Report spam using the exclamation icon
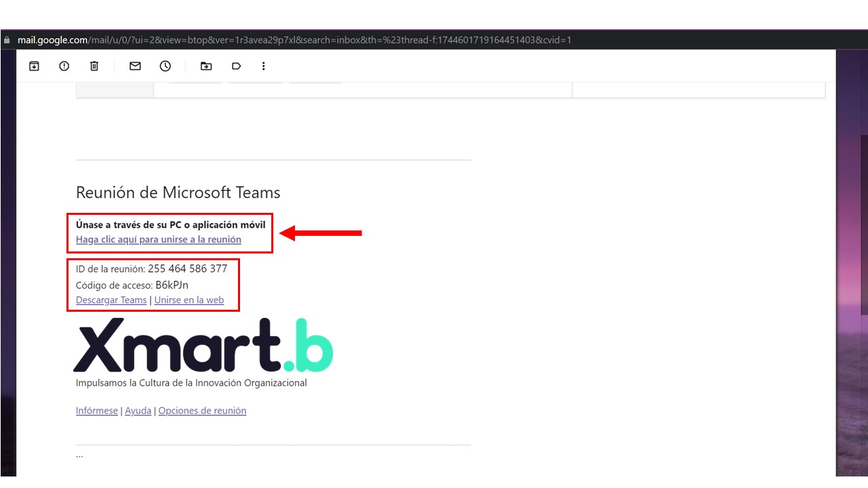868x488 pixels. pos(64,66)
